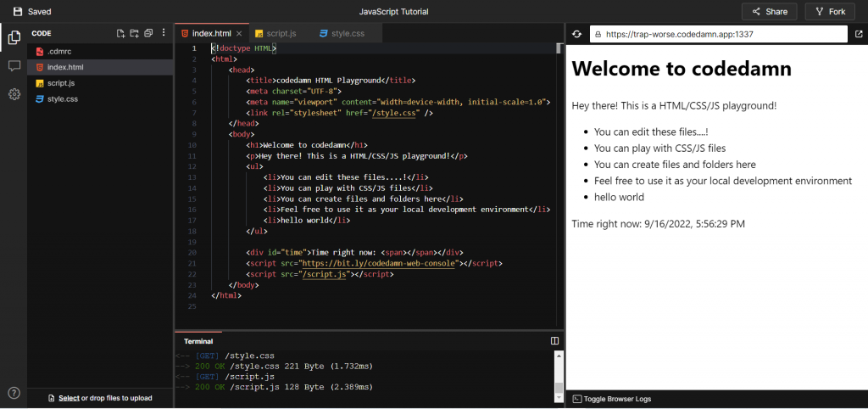868x409 pixels.
Task: Click the Saved disk icon
Action: pyautogui.click(x=18, y=12)
